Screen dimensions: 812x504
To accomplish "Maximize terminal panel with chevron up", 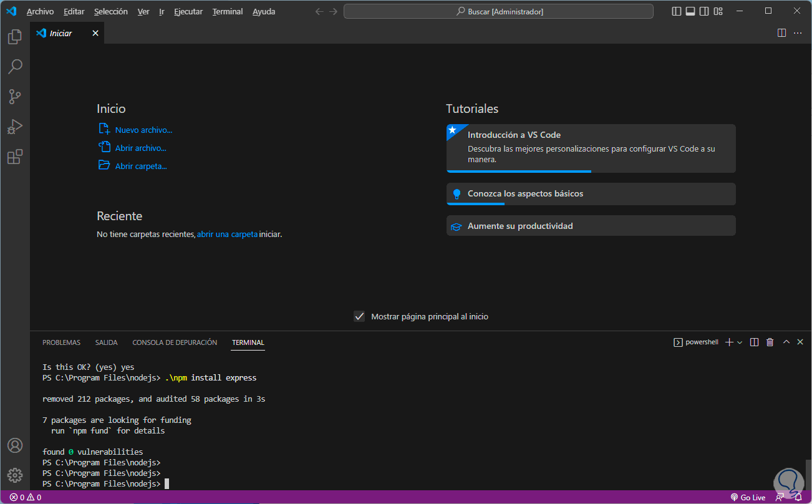I will 786,342.
